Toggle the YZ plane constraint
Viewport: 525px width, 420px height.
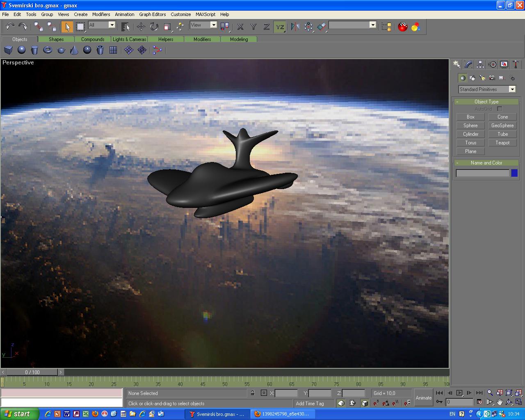coord(280,27)
